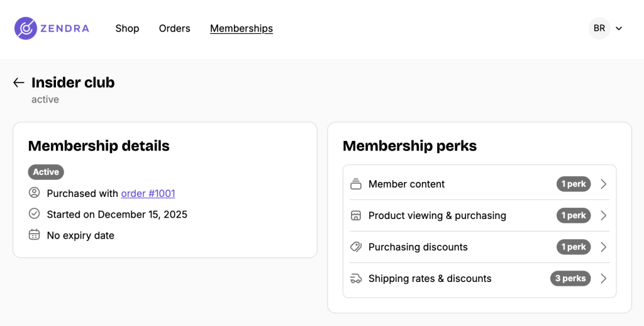Click the Purchasing discounts tag icon
This screenshot has width=644, height=326.
pos(356,247)
